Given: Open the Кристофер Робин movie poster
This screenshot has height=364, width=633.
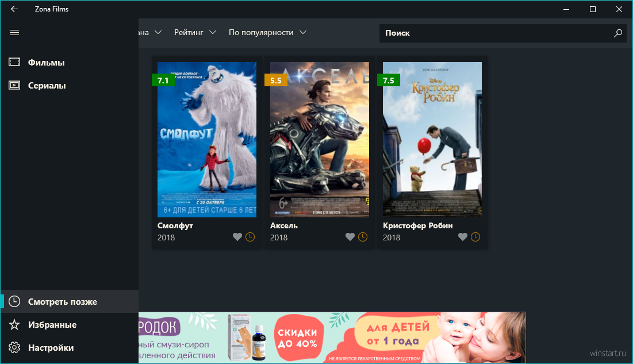Looking at the screenshot, I should tap(432, 139).
